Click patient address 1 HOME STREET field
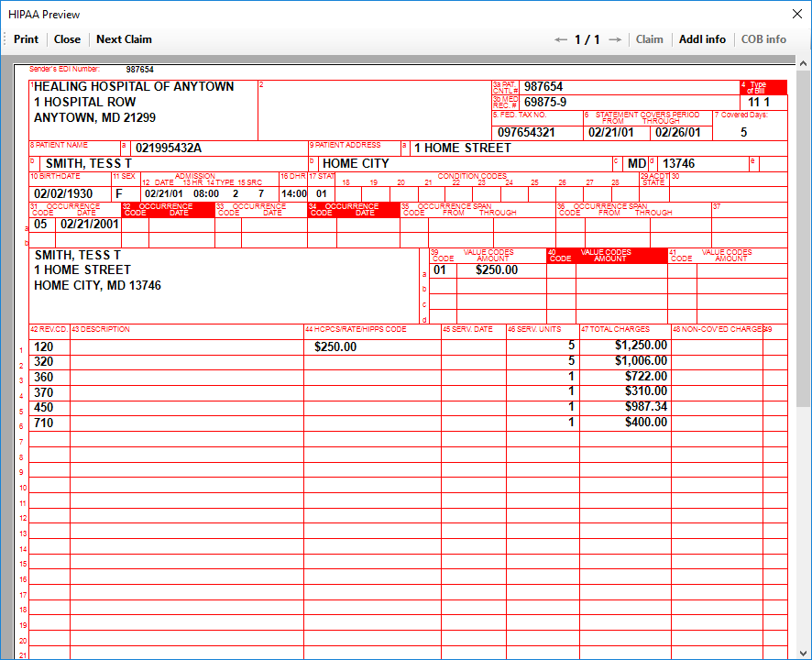The height and width of the screenshot is (660, 812). (x=598, y=148)
